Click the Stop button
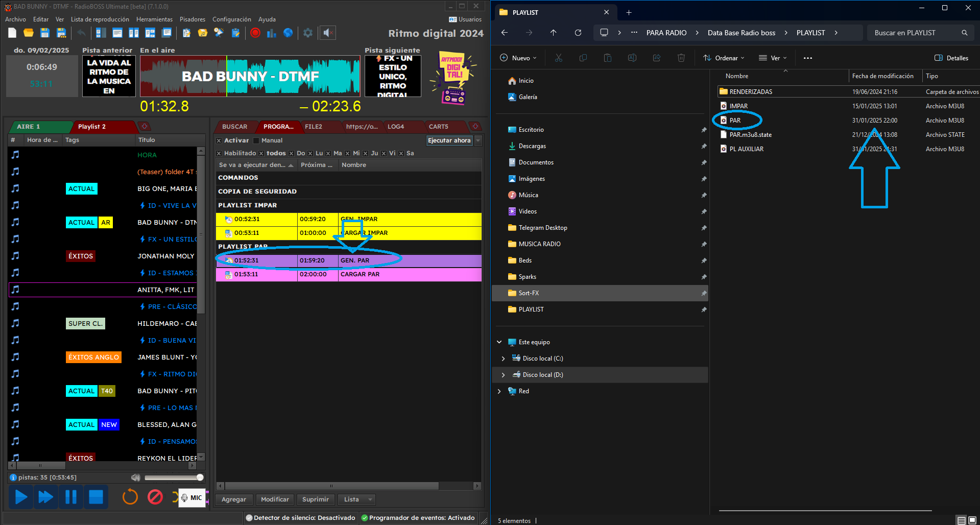Viewport: 980px width, 525px height. pos(96,497)
